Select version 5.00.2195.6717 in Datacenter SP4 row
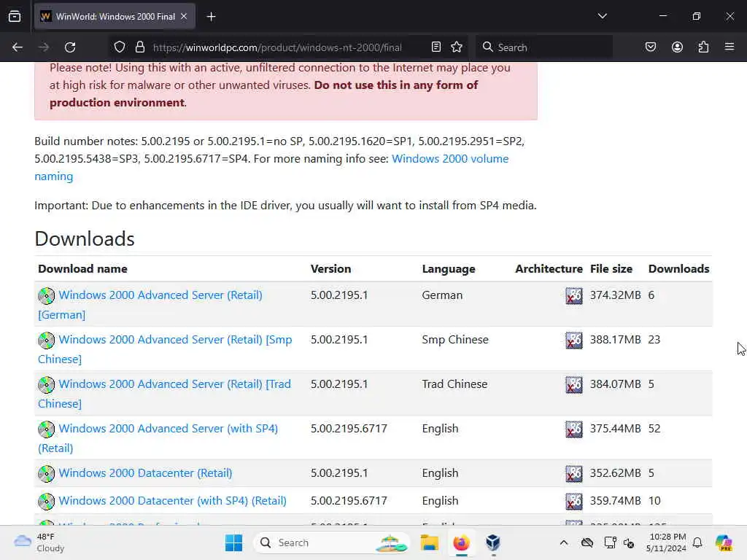 pyautogui.click(x=349, y=500)
